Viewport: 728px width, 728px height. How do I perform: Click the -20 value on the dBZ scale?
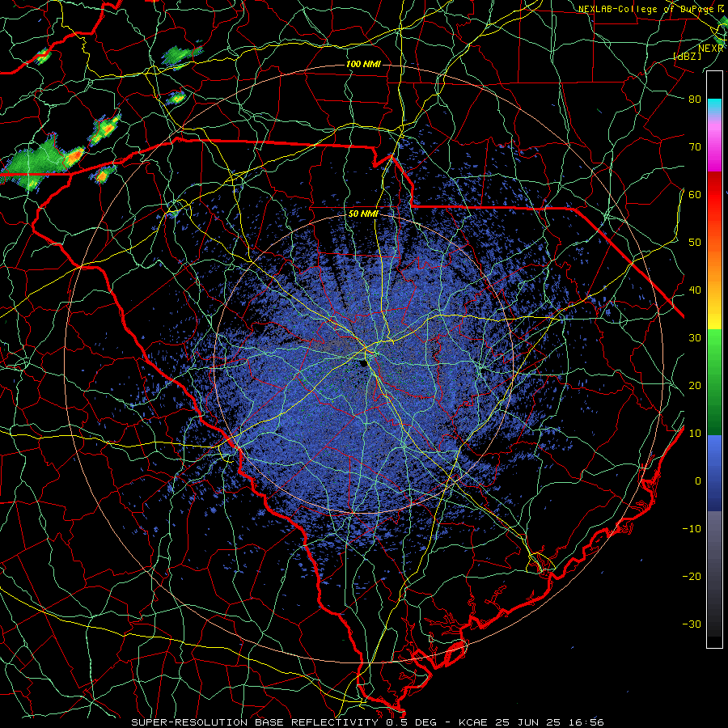click(x=692, y=576)
